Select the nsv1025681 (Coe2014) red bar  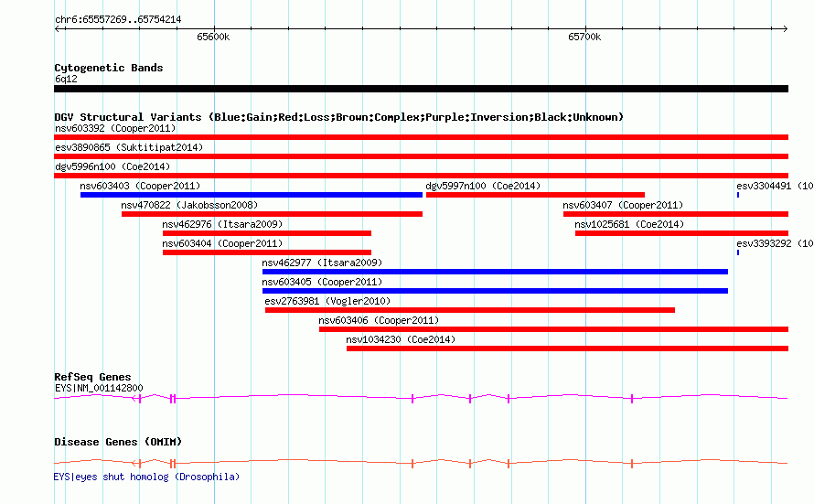click(681, 233)
